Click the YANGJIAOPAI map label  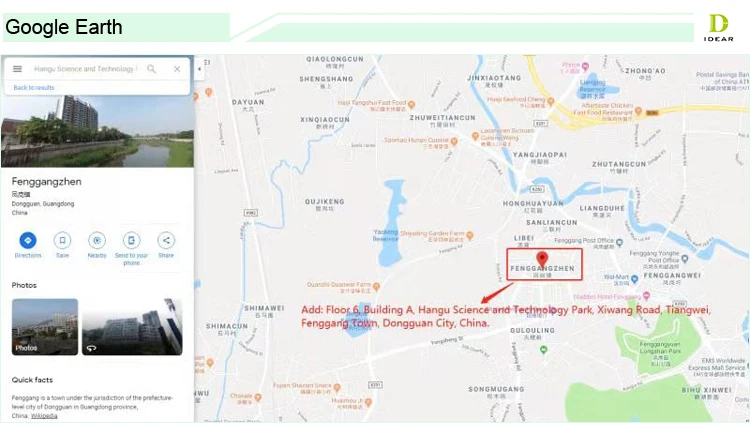click(x=540, y=155)
